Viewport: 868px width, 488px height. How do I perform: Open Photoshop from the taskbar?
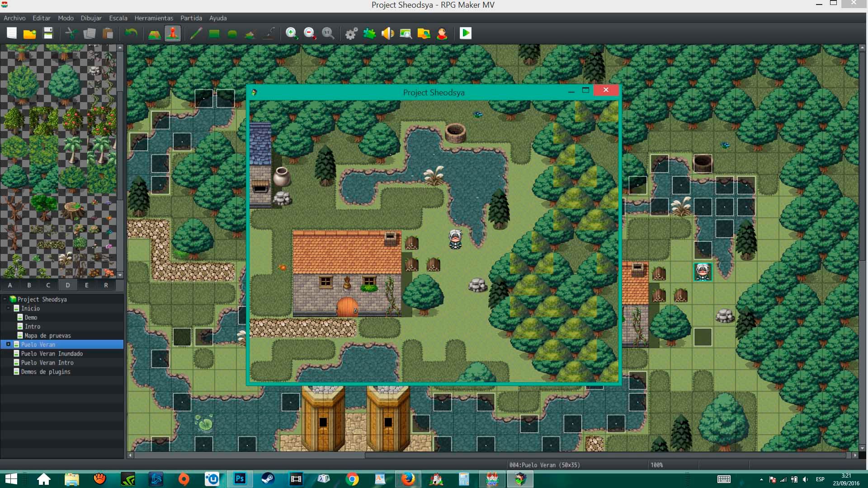pyautogui.click(x=240, y=479)
